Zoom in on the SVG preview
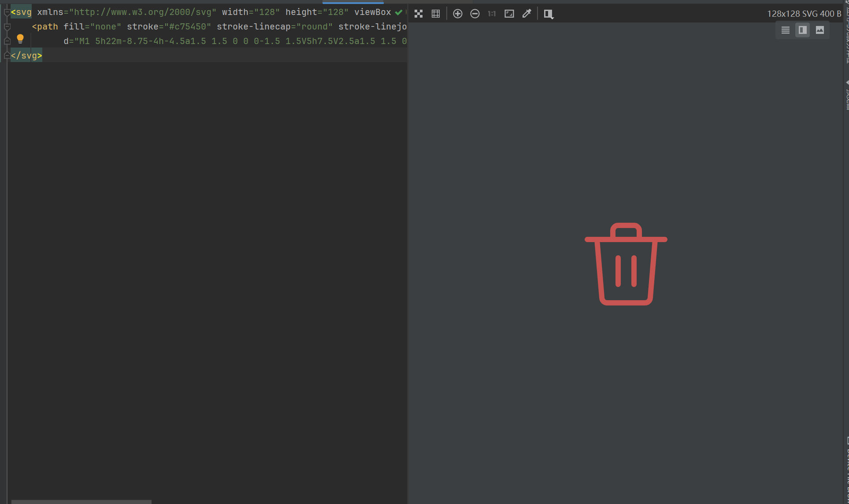 pos(458,14)
